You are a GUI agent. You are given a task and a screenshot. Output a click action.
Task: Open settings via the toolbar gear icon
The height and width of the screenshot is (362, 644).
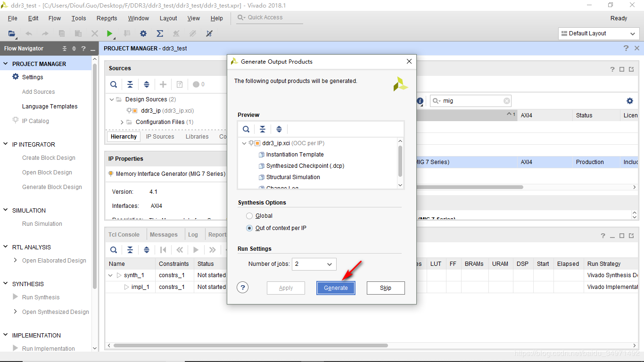[143, 33]
